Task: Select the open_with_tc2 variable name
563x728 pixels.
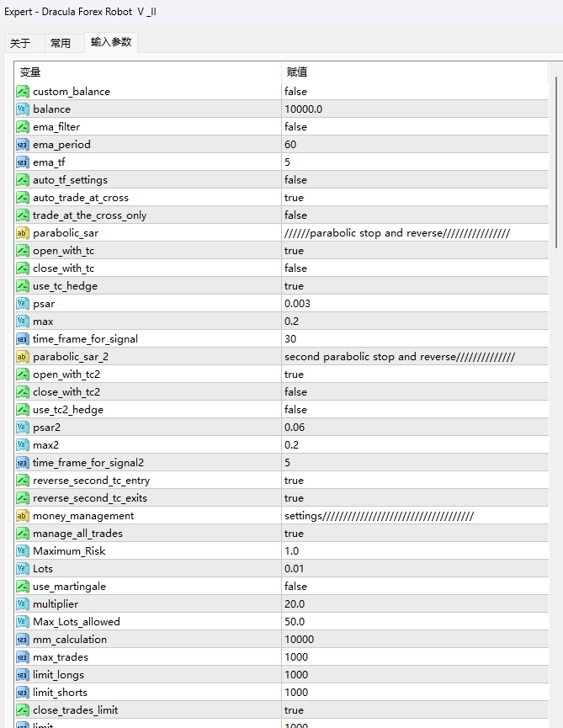Action: 66,375
